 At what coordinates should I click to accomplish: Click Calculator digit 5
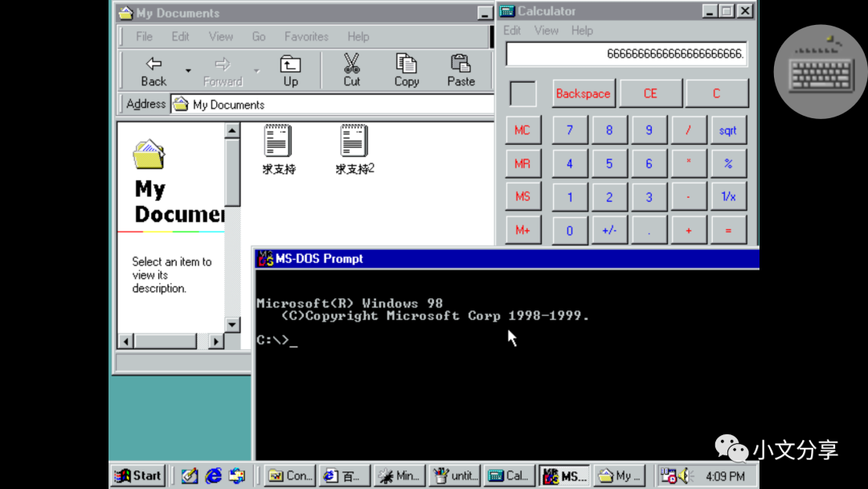(x=609, y=163)
